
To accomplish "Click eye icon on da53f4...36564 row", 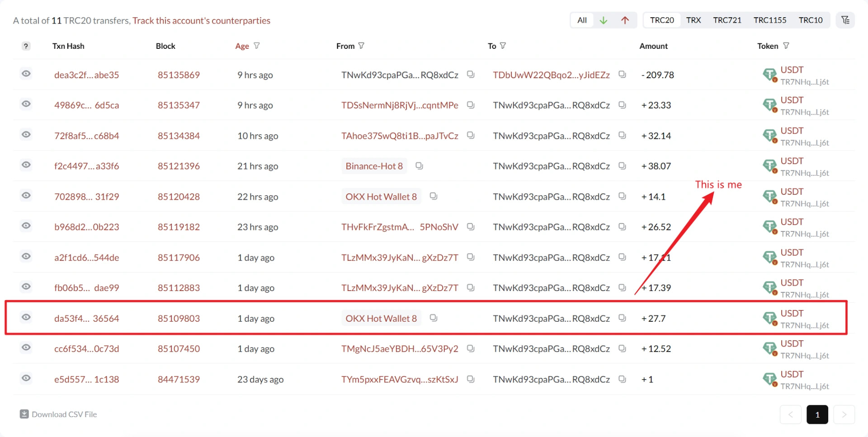I will click(x=26, y=317).
